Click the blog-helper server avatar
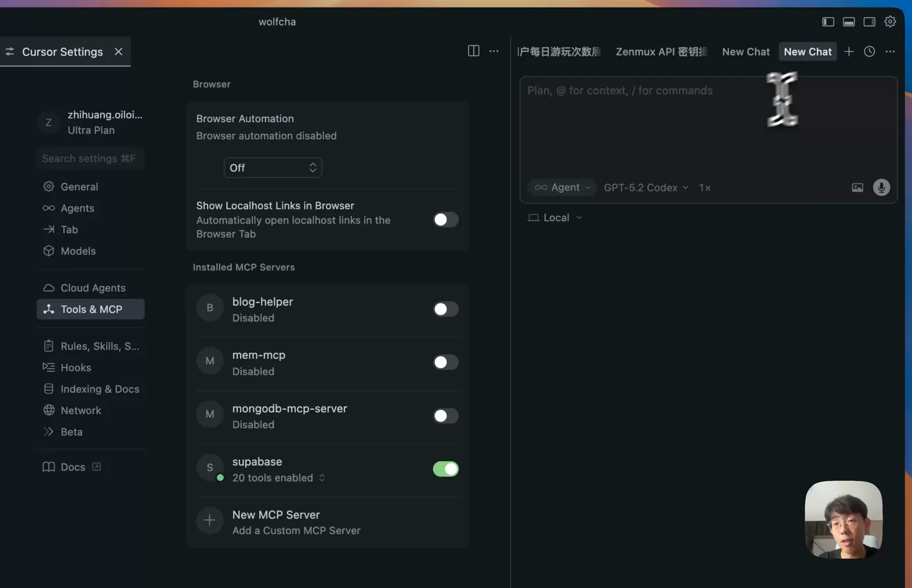Screen dimensions: 912x588 (x=210, y=308)
